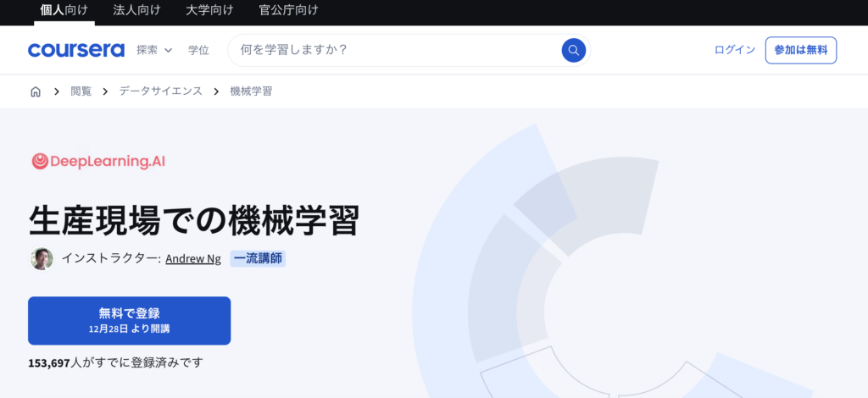The width and height of the screenshot is (868, 398).
Task: Focus the 何を学習しますか search field
Action: (394, 50)
